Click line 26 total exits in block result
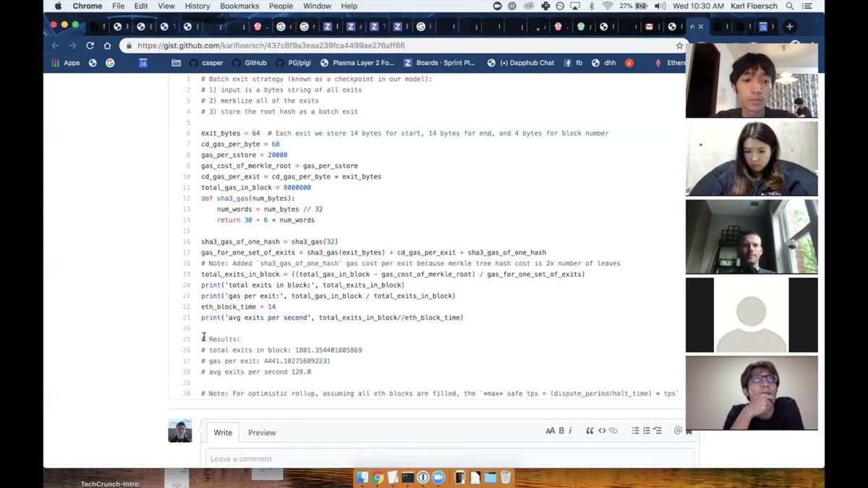Screen dimensions: 868x488 point(281,350)
